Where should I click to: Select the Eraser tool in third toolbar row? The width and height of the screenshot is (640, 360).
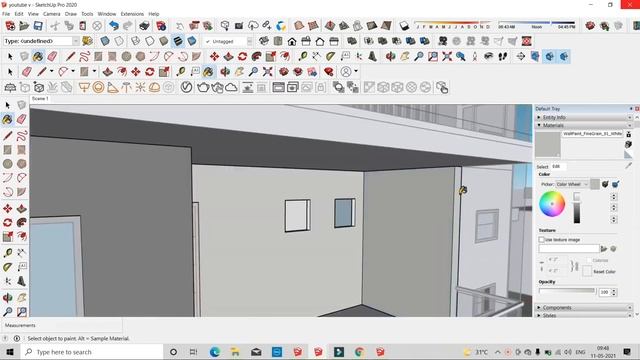(52, 56)
